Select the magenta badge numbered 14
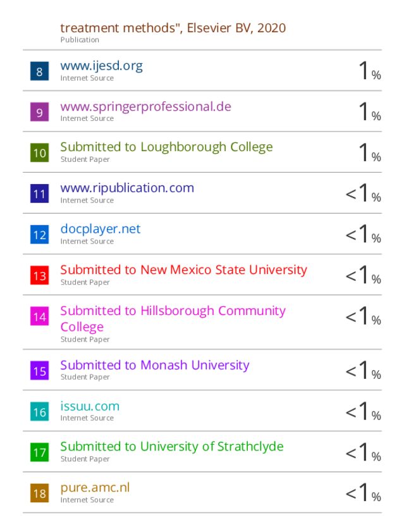The width and height of the screenshot is (411, 532). [39, 316]
